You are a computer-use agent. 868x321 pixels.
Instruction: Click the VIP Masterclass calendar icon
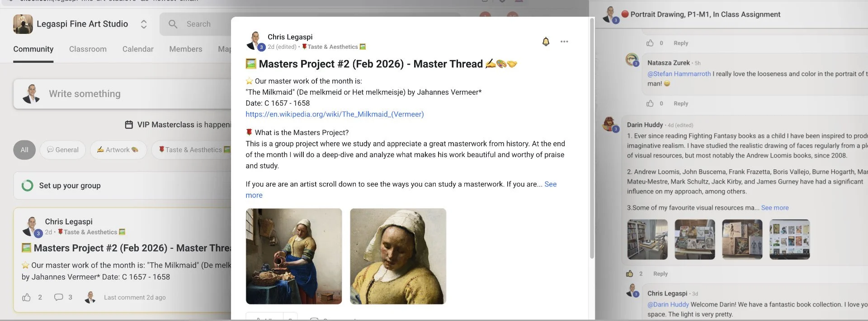129,125
